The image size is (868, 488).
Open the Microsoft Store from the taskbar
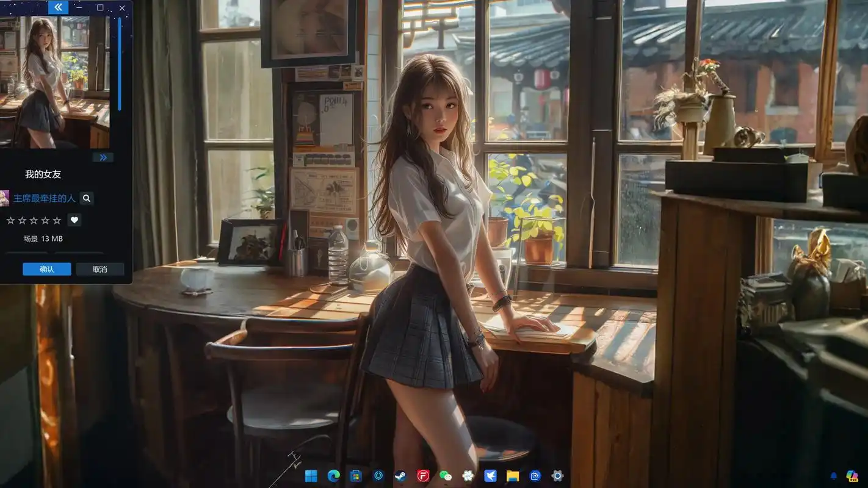coord(356,475)
